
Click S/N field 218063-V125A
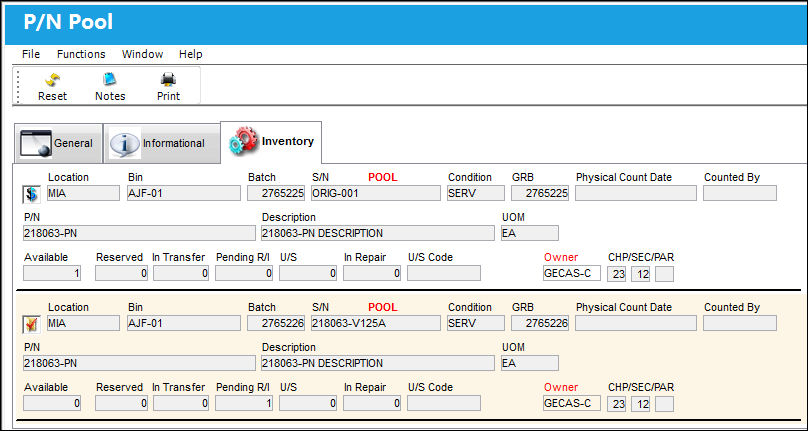tap(376, 323)
